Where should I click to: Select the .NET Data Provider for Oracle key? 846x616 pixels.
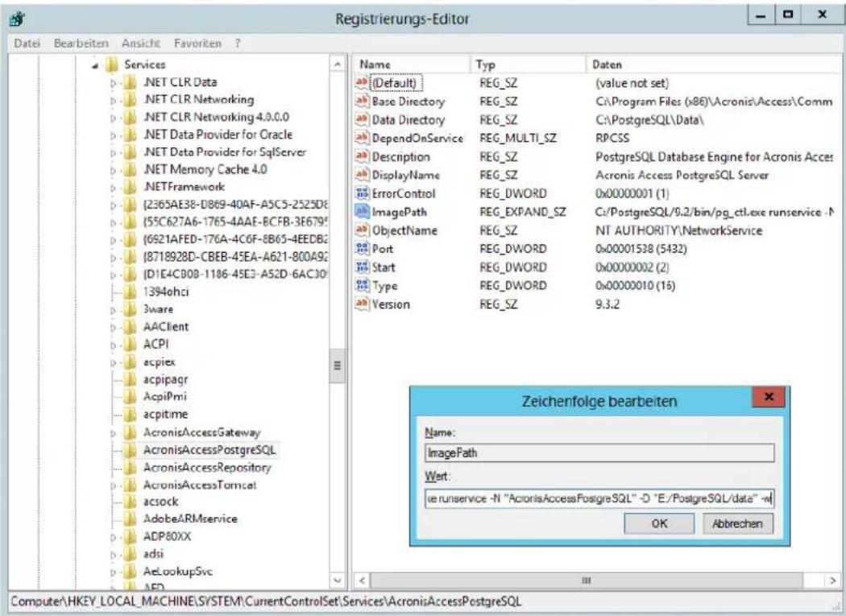pyautogui.click(x=218, y=134)
